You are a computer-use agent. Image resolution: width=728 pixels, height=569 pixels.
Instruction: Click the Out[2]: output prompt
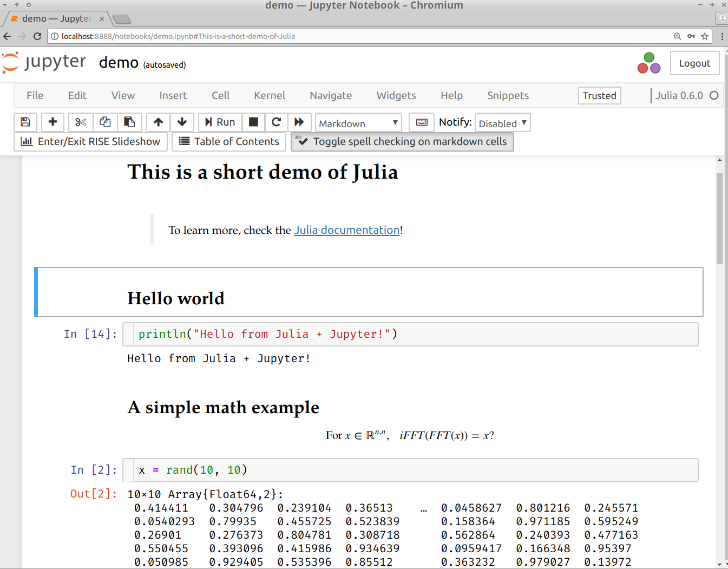click(94, 494)
